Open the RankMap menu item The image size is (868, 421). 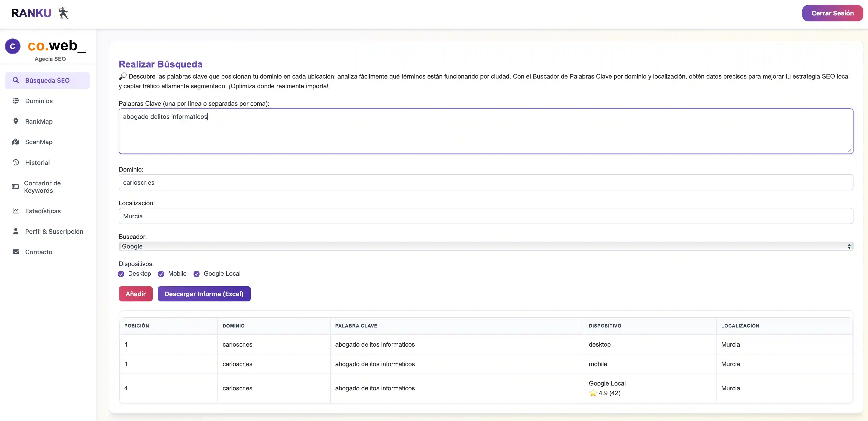tap(39, 121)
